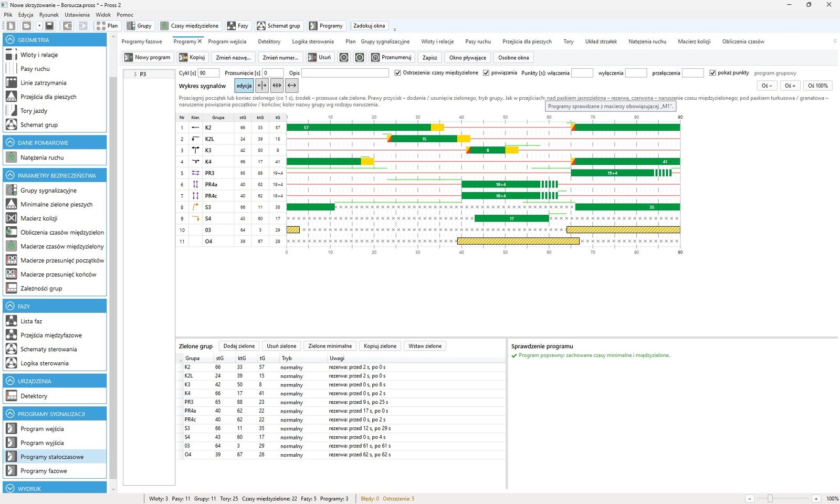Click the Cykl [s] input field
Image resolution: width=840 pixels, height=504 pixels.
(209, 73)
